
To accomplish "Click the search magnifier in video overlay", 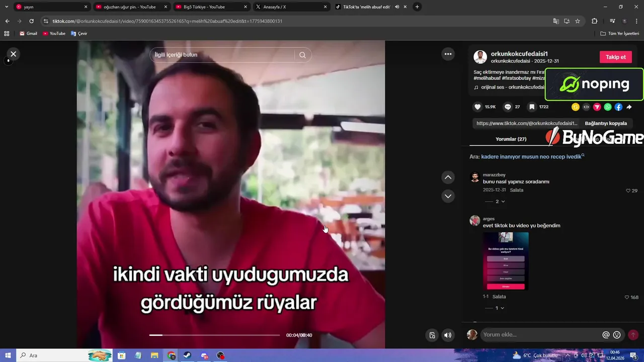I will (302, 55).
